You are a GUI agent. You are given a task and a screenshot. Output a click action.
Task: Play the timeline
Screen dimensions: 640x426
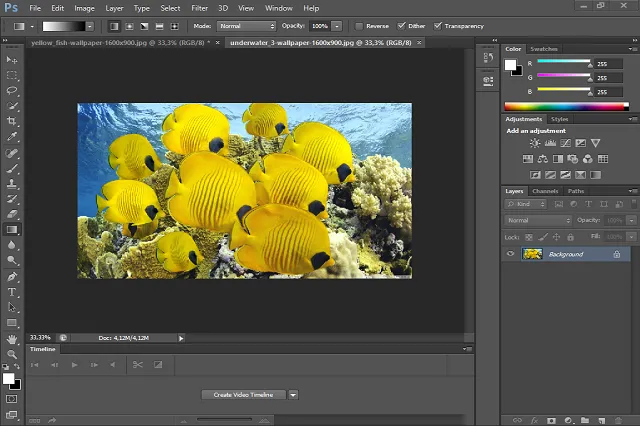pos(74,365)
